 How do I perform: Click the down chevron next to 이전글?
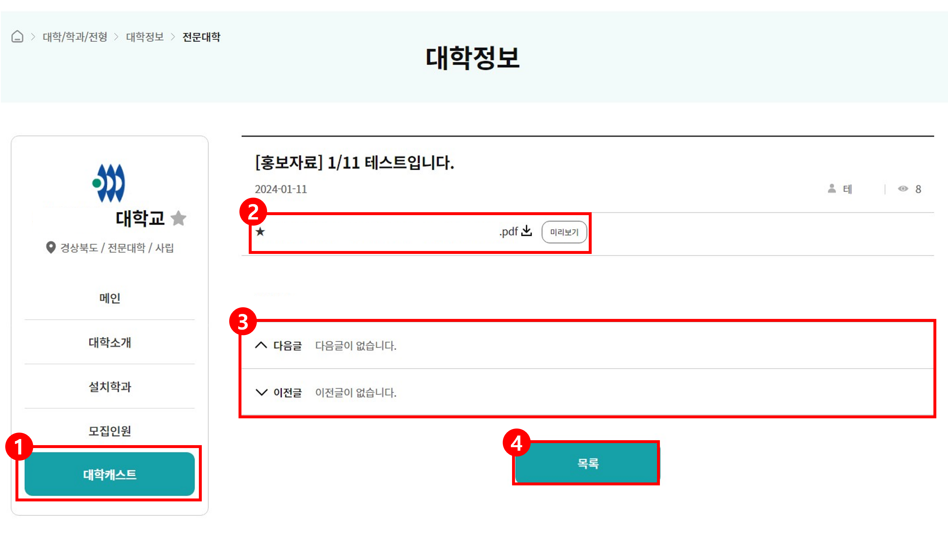pos(261,392)
